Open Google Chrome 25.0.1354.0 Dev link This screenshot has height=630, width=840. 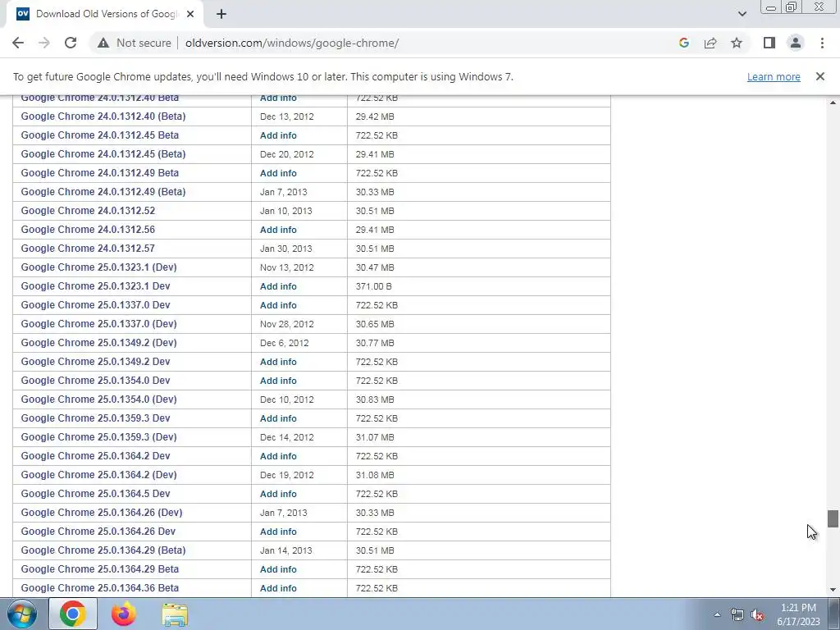[95, 381]
